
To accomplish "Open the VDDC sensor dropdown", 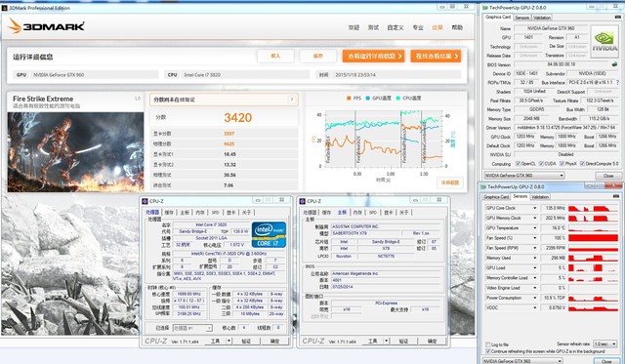I will pos(535,307).
